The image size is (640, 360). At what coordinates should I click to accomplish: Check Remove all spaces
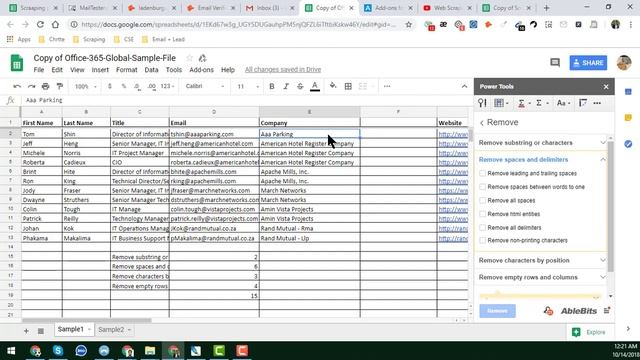(x=482, y=200)
